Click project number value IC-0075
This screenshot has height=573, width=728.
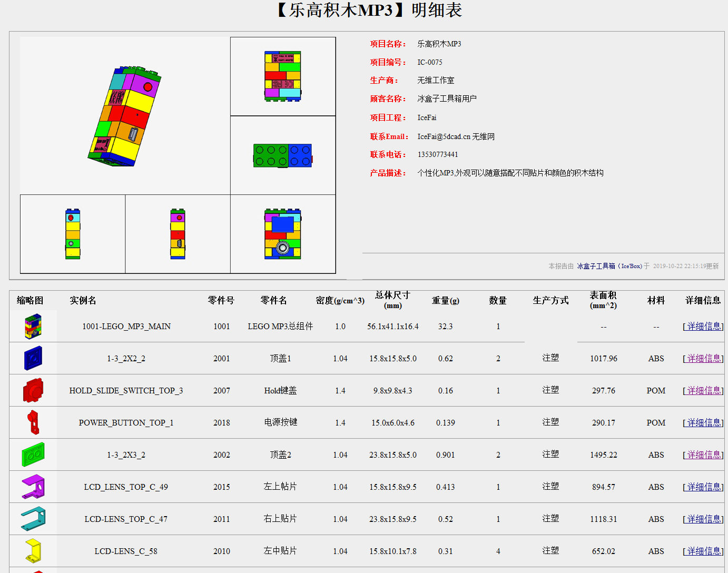(x=430, y=62)
